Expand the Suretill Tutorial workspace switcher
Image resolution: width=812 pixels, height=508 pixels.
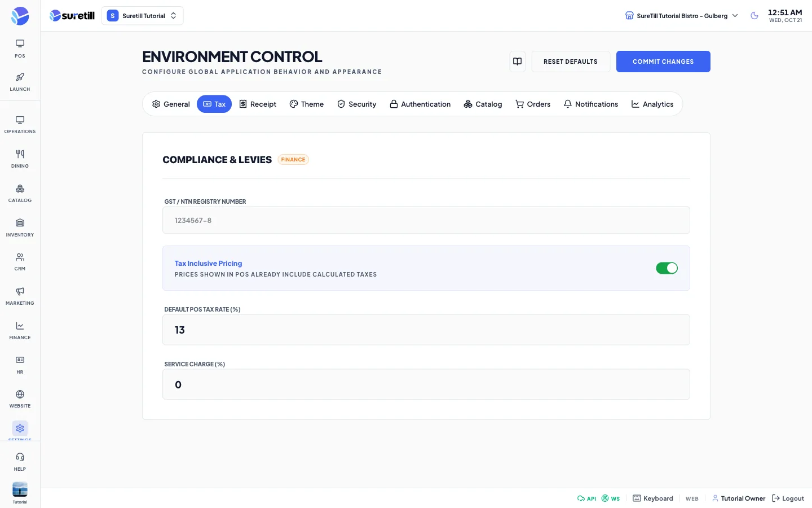(x=143, y=16)
